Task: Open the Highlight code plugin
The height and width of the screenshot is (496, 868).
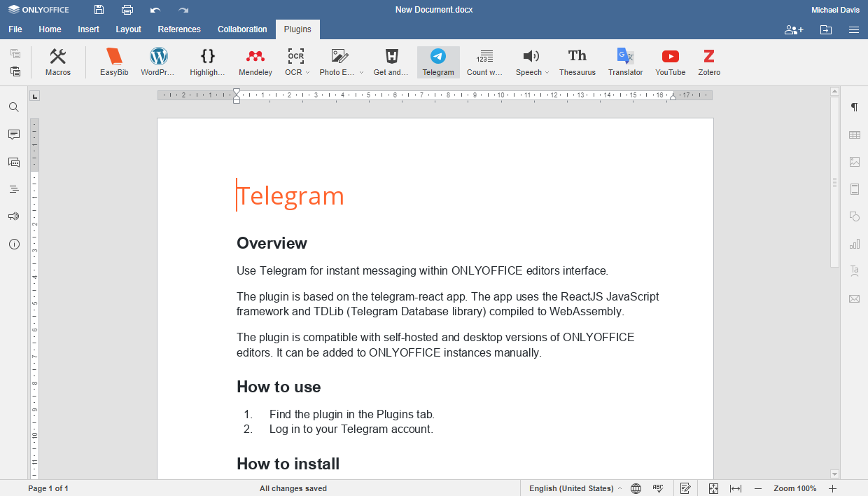Action: pyautogui.click(x=207, y=62)
